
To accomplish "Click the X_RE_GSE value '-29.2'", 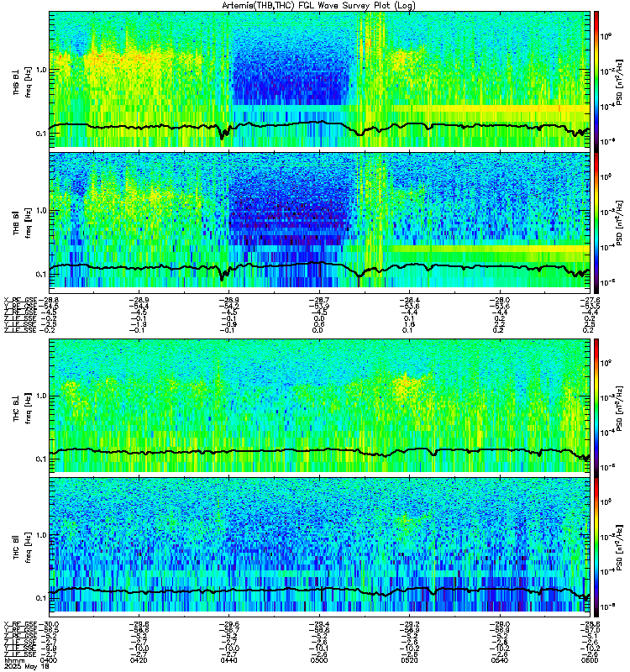I will pyautogui.click(x=409, y=624).
